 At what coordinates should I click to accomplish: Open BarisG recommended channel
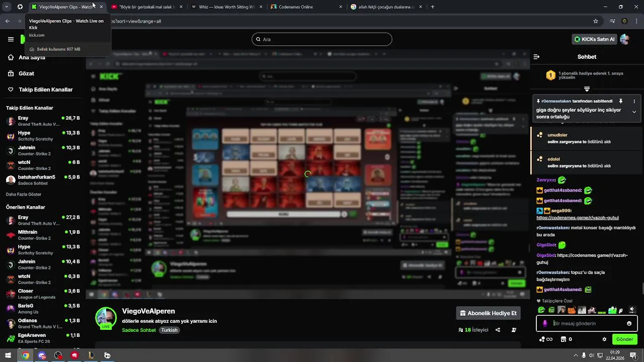pos(43,309)
